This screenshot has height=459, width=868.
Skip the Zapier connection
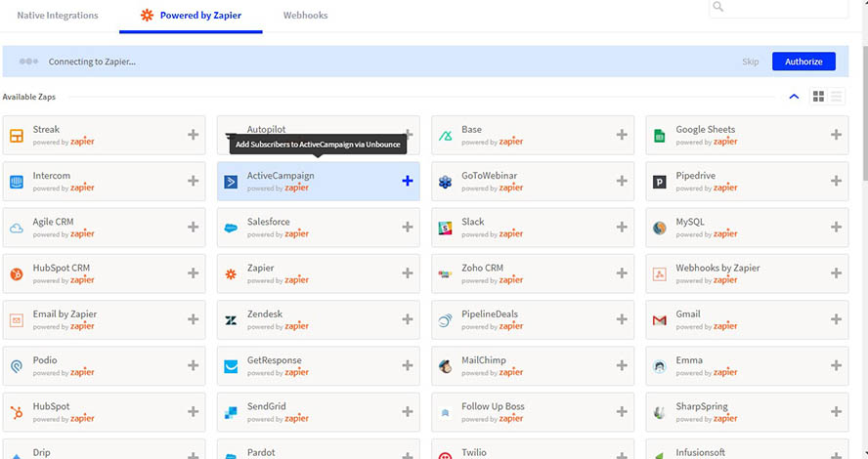[x=750, y=62]
